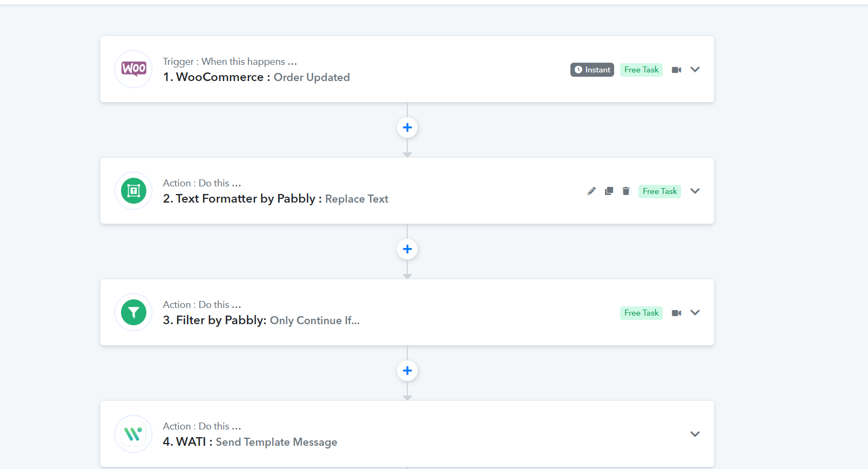Click '2. Text Formatter by Pabbly : Replace Text' title
The width and height of the screenshot is (868, 469).
(275, 199)
